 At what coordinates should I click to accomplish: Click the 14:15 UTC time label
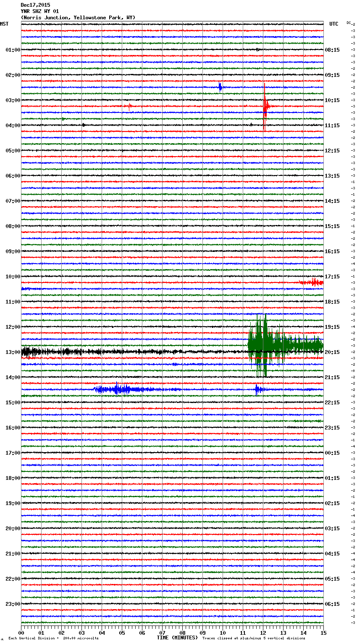coord(332,201)
